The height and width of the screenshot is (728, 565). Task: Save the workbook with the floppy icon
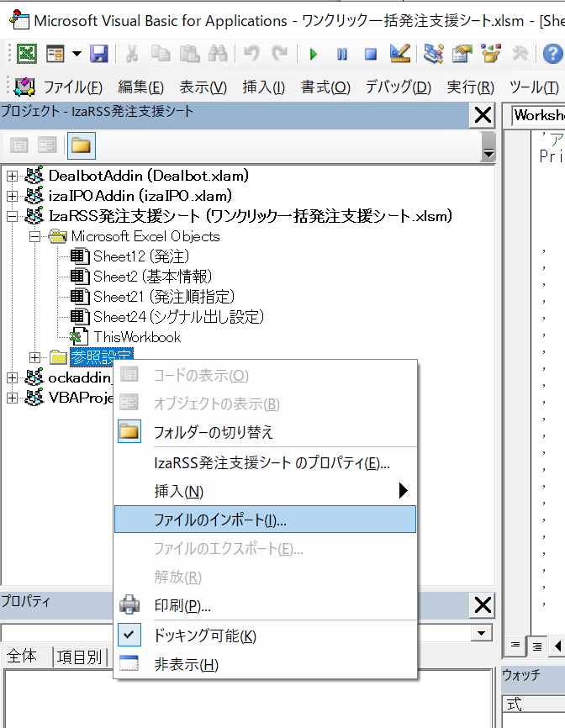99,54
